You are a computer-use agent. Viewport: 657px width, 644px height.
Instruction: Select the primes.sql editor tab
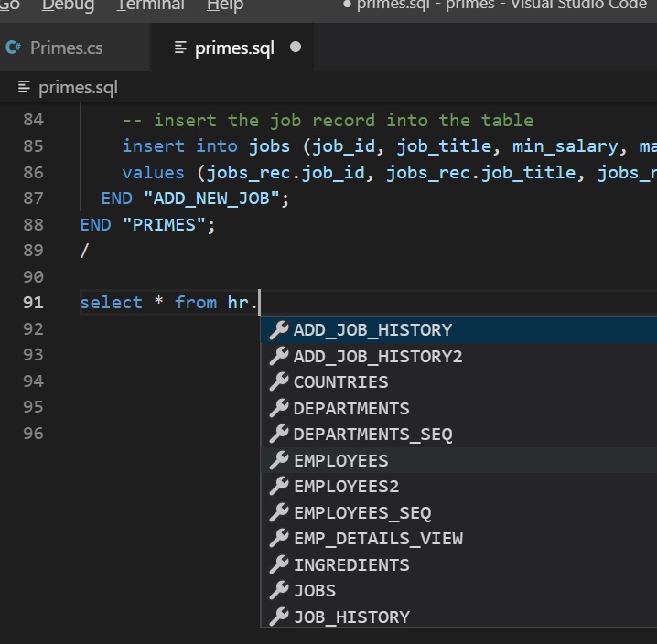pos(233,48)
